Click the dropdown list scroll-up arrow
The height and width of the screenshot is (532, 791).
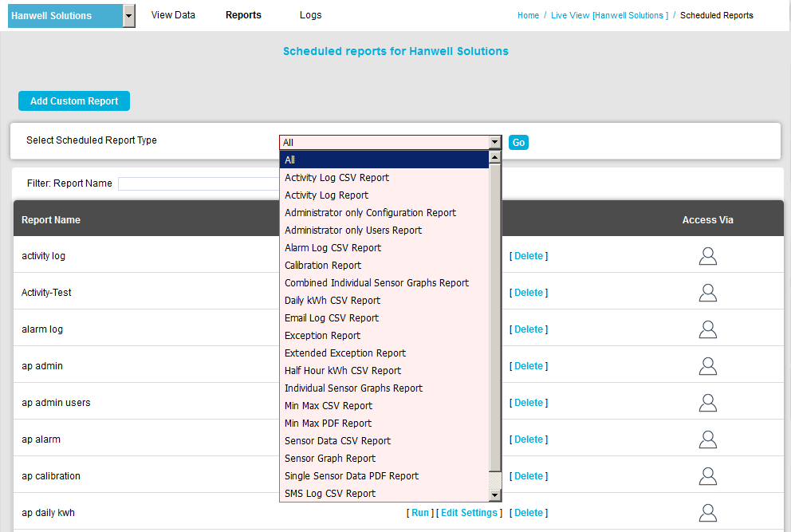click(495, 157)
